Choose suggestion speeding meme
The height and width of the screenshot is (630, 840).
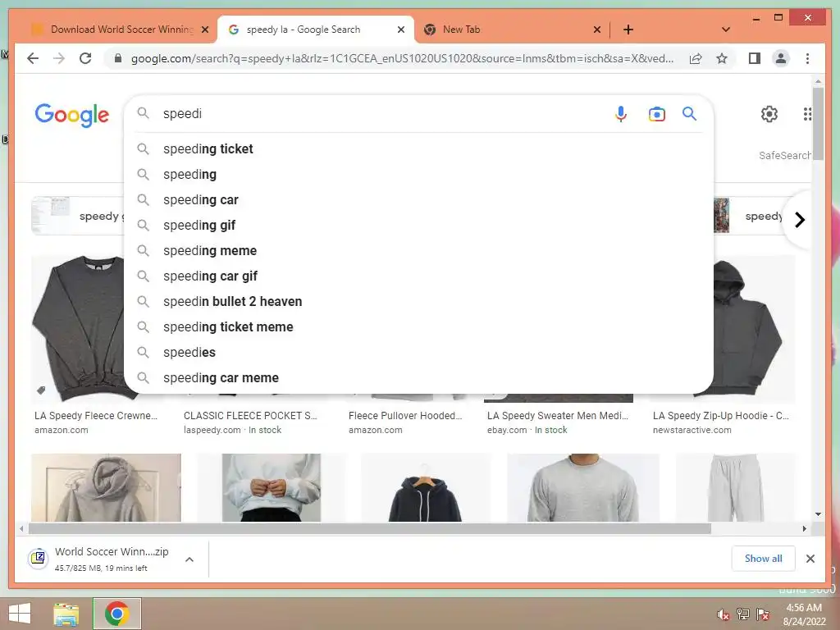(x=418, y=251)
